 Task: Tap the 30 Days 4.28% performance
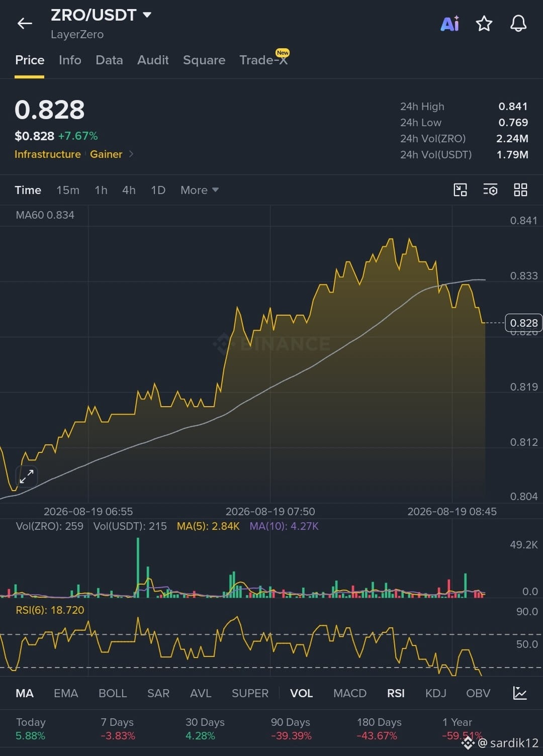pos(205,729)
